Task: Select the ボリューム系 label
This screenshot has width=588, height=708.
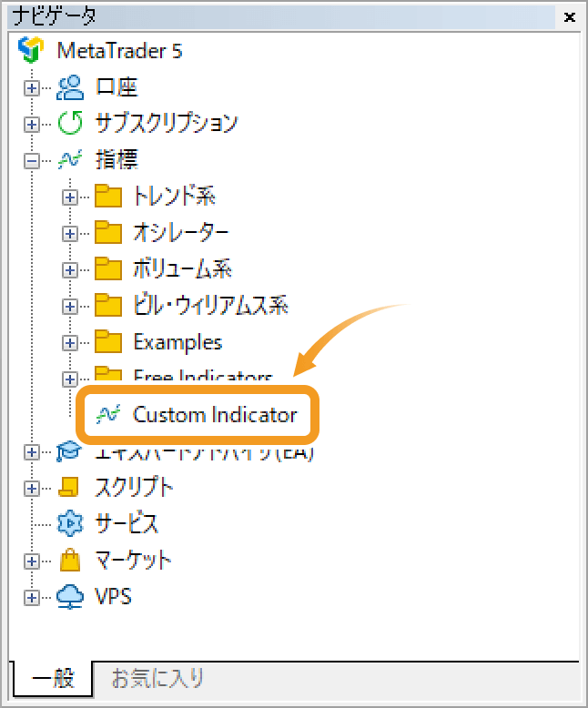Action: click(182, 268)
